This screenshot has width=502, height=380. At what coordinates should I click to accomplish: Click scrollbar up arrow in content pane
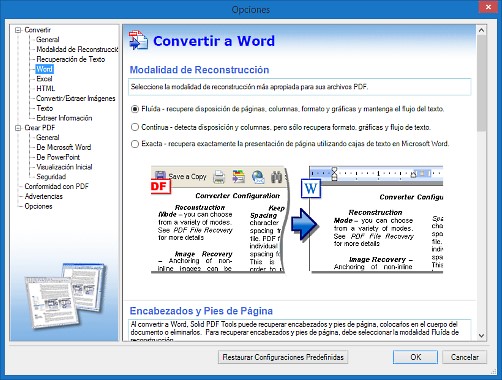[x=481, y=30]
